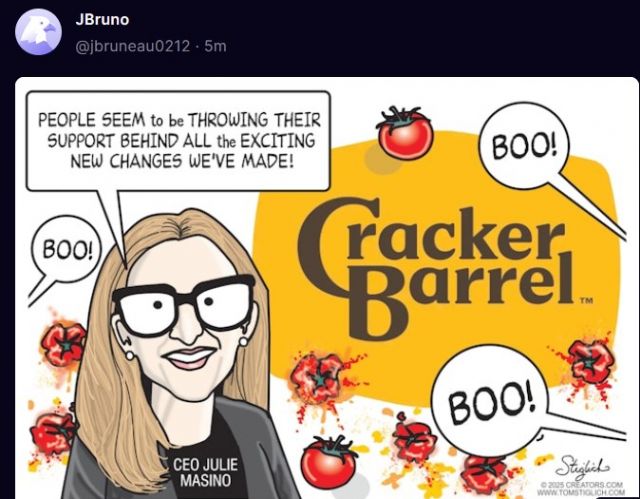Click the main speech bubble about exciting changes

pyautogui.click(x=178, y=141)
